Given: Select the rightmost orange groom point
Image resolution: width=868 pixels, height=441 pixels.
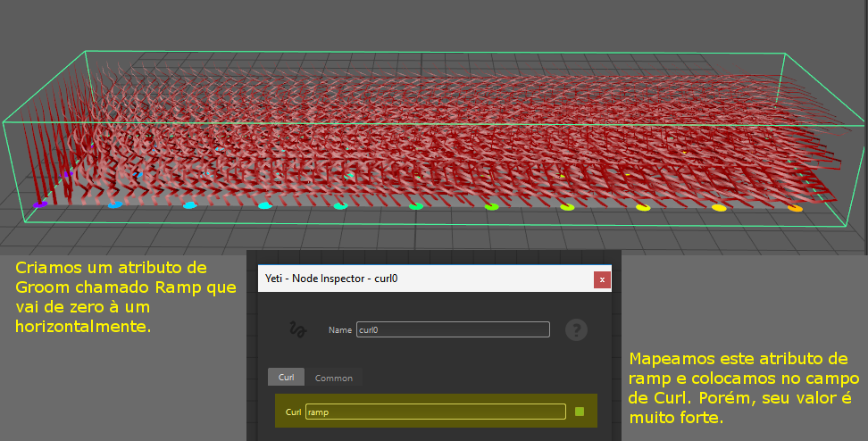Looking at the screenshot, I should tap(795, 209).
